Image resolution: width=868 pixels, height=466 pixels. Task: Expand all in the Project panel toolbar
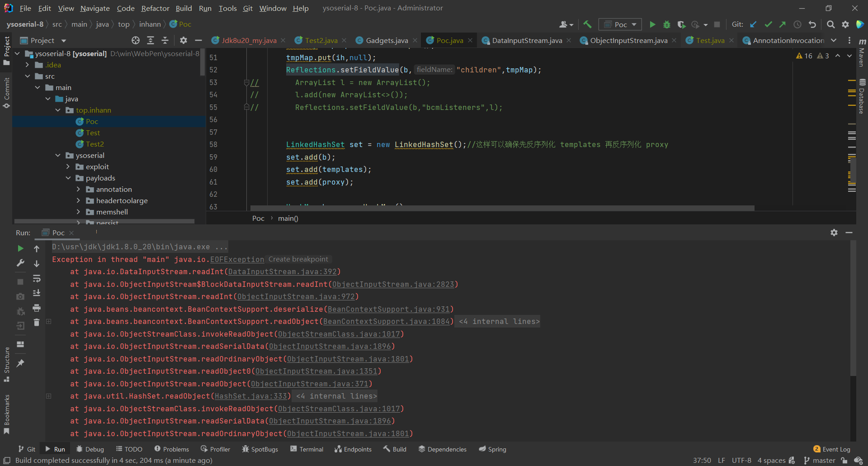click(x=151, y=40)
